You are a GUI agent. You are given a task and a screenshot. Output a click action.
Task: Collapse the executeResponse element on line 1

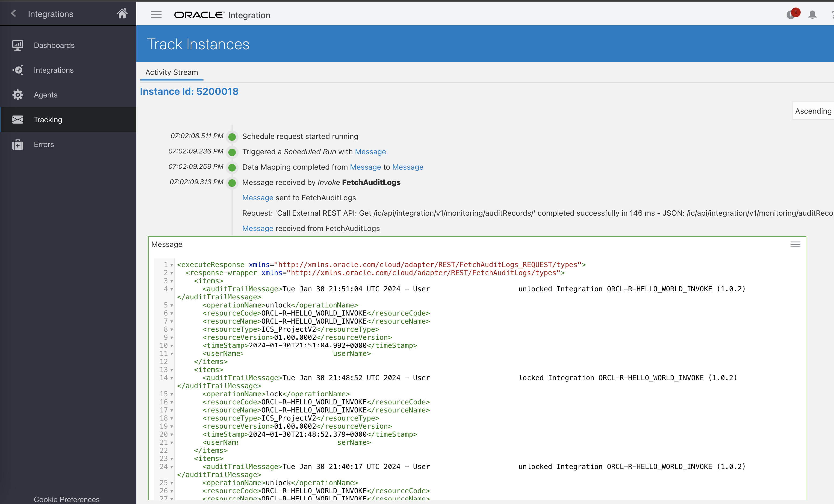(x=171, y=265)
